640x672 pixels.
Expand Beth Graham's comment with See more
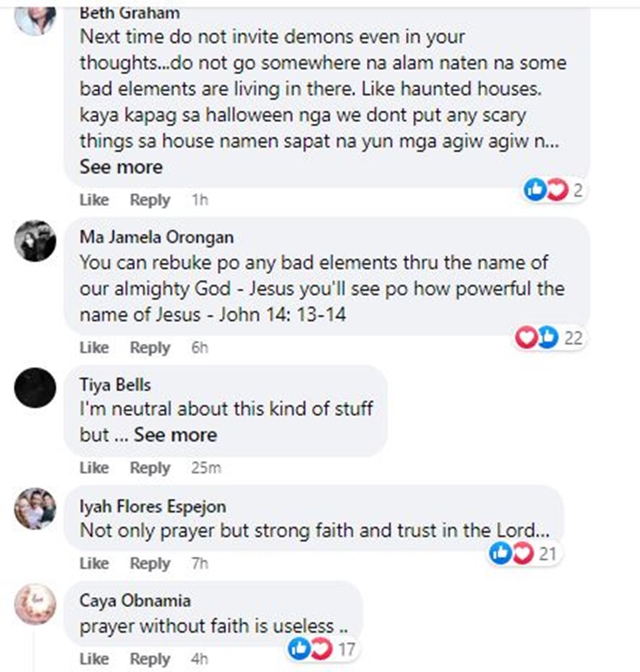(121, 167)
